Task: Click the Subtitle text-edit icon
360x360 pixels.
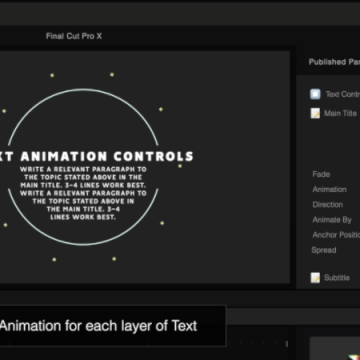Action: [x=315, y=278]
